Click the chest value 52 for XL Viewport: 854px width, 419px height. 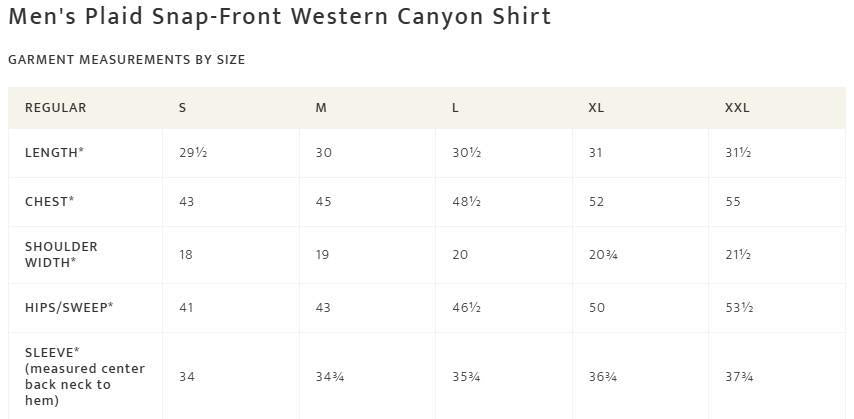(x=597, y=202)
